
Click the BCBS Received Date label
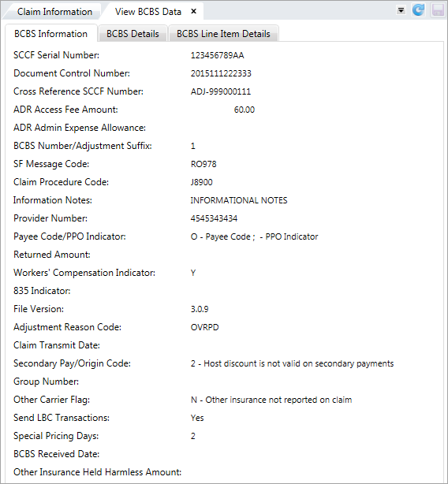tap(56, 454)
